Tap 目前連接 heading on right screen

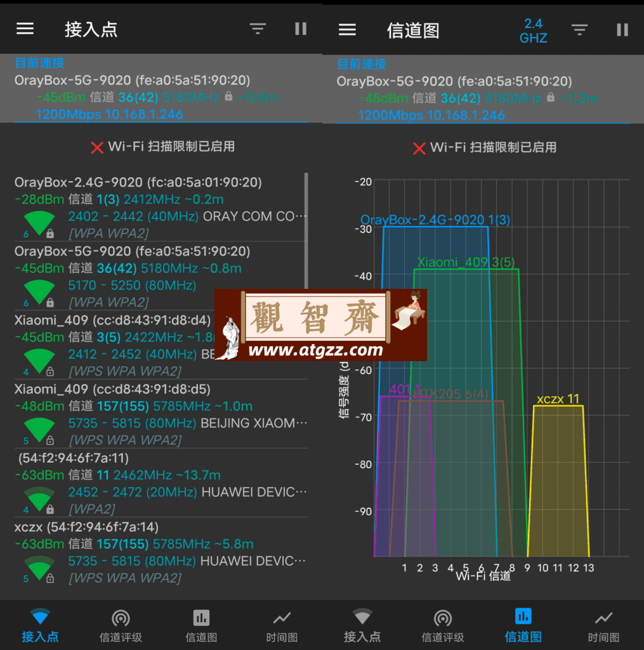362,64
